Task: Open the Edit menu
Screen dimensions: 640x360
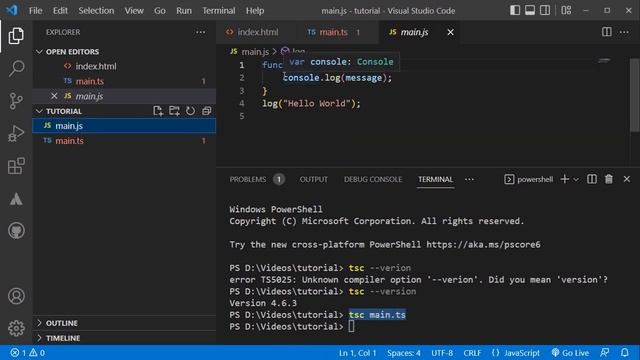Action: click(60, 11)
